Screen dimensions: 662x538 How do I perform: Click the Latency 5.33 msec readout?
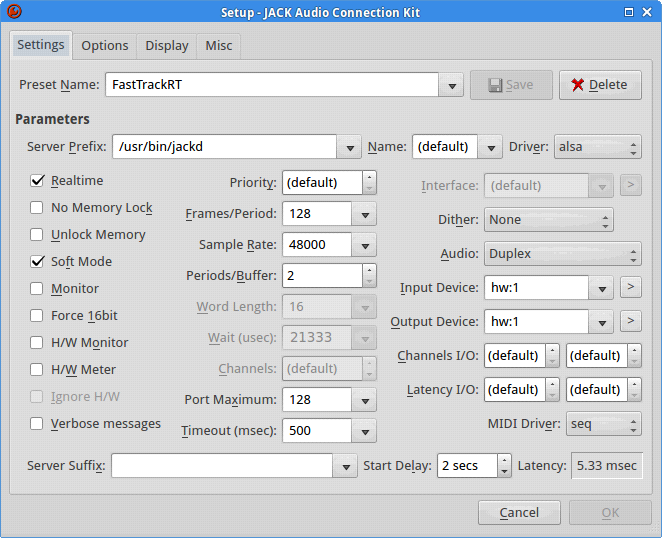click(607, 466)
